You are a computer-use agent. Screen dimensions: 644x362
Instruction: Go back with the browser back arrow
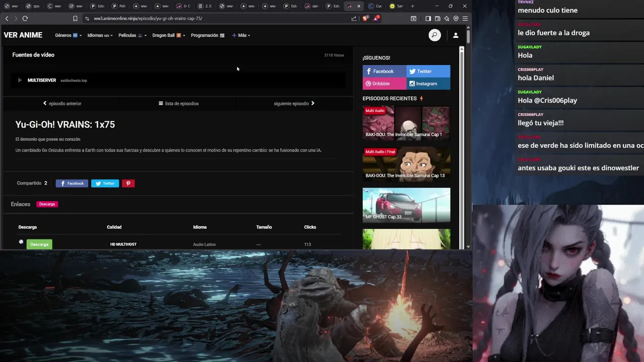7,18
